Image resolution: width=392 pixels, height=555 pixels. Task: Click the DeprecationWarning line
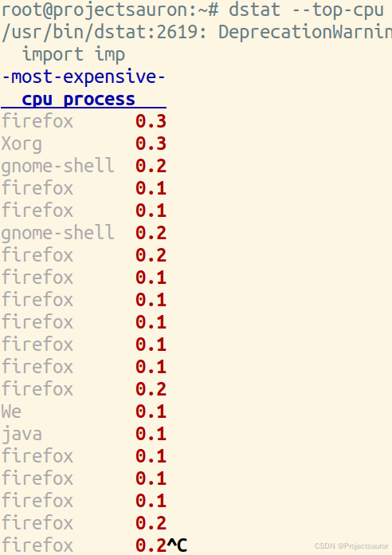click(197, 32)
